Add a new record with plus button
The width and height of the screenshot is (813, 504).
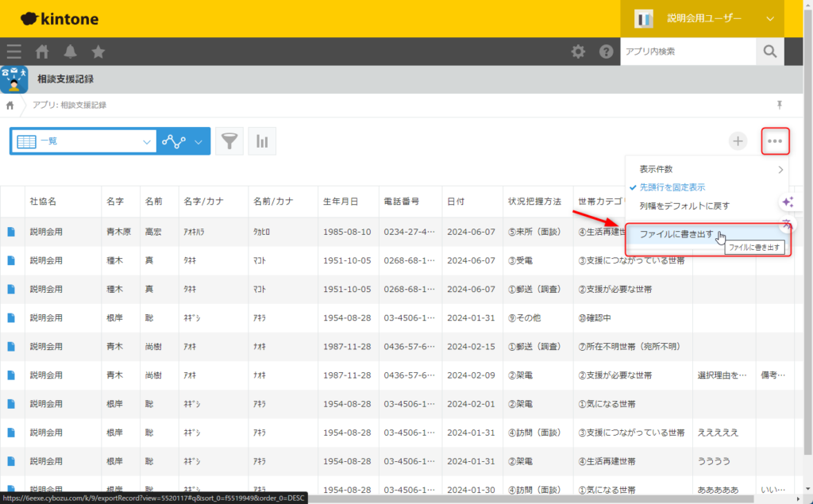(738, 141)
